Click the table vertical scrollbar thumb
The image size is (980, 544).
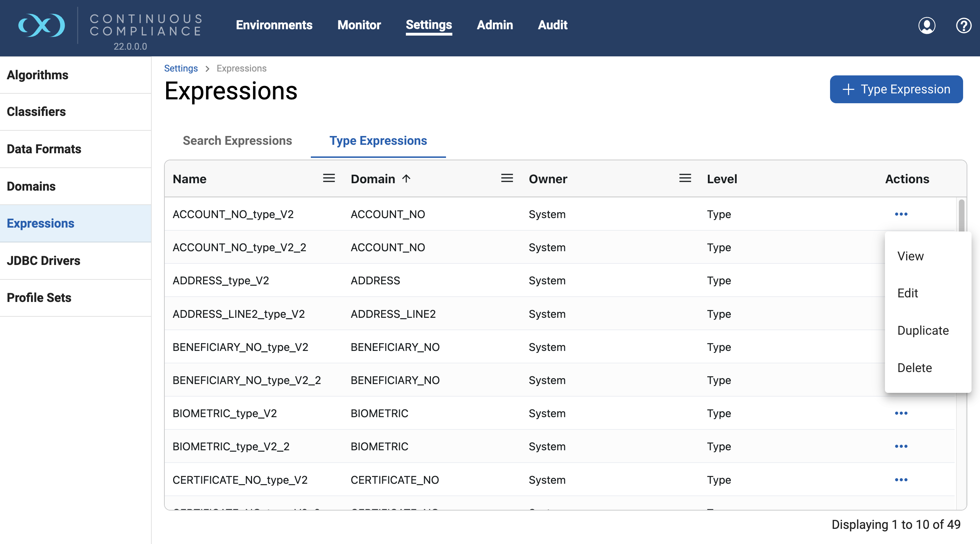(x=961, y=216)
